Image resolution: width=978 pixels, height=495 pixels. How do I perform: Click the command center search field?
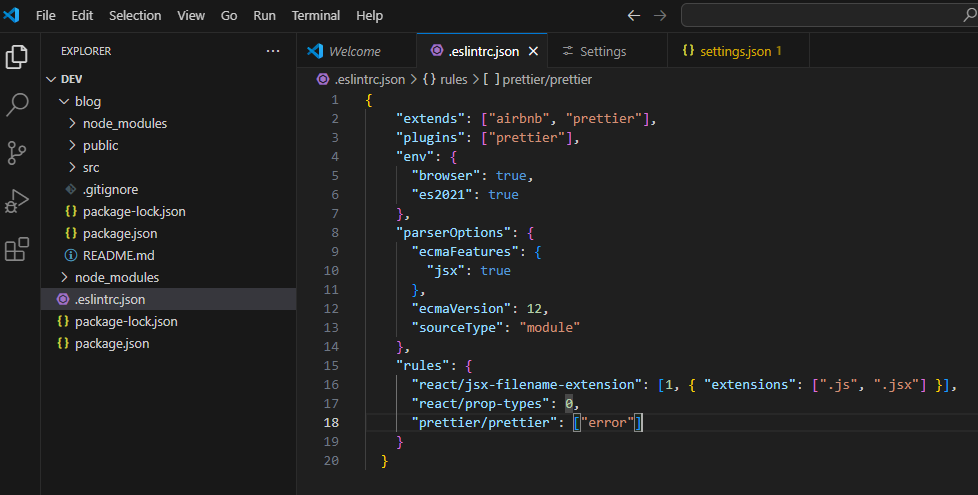(x=829, y=15)
